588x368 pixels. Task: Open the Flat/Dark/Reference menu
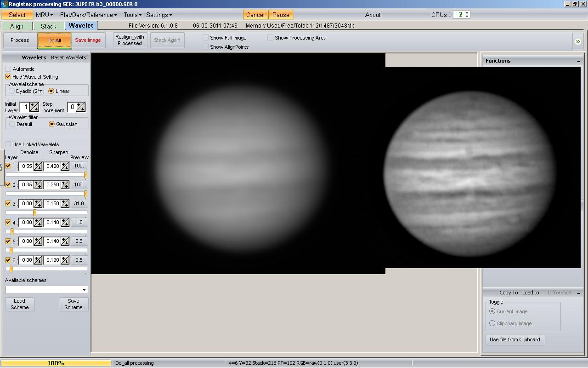(88, 15)
